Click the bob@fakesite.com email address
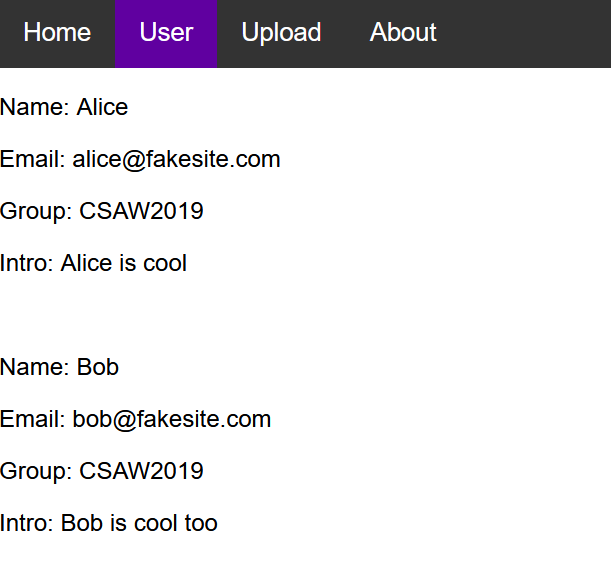Screen dimensions: 611x573 pos(171,419)
